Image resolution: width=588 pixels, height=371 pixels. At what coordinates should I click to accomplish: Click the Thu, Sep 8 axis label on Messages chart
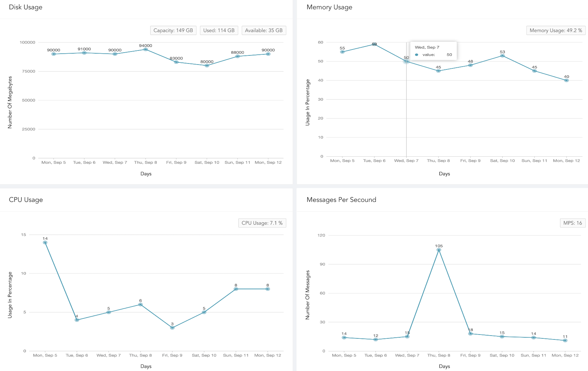point(439,355)
